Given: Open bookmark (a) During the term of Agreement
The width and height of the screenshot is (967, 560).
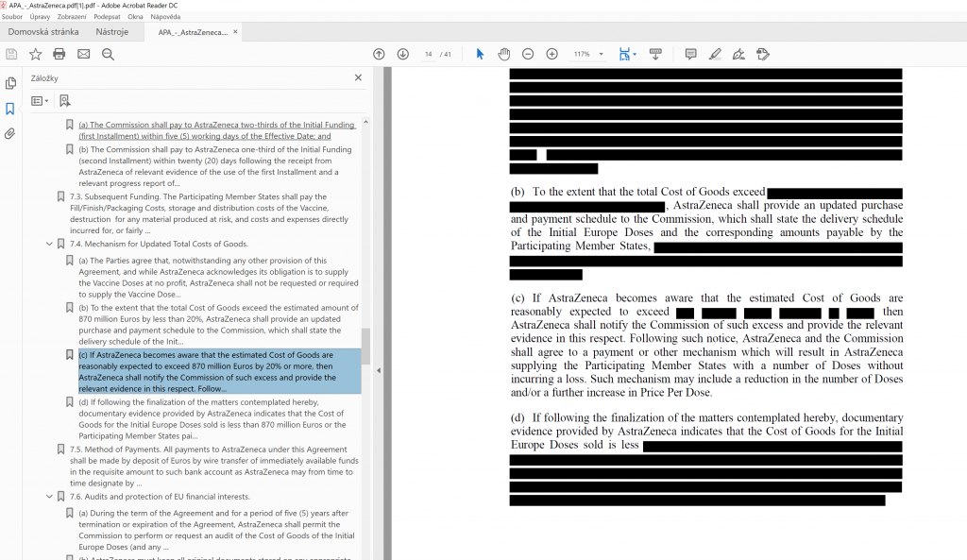Looking at the screenshot, I should click(x=216, y=530).
